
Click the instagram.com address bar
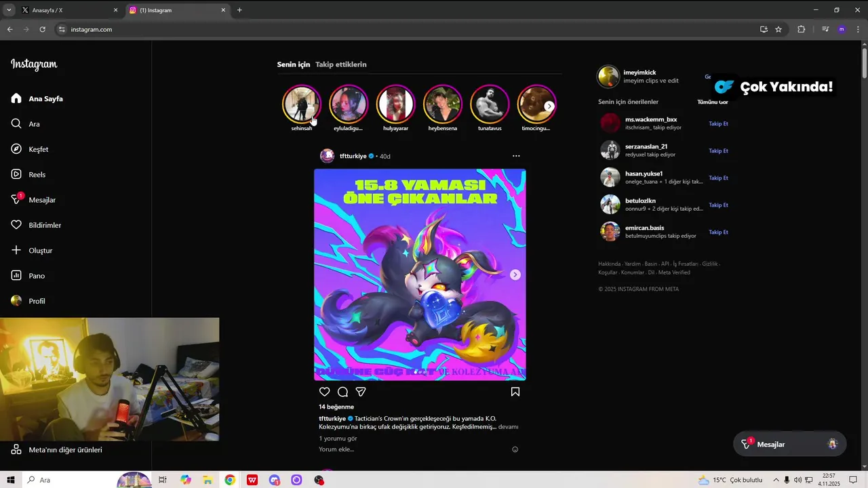[407, 29]
